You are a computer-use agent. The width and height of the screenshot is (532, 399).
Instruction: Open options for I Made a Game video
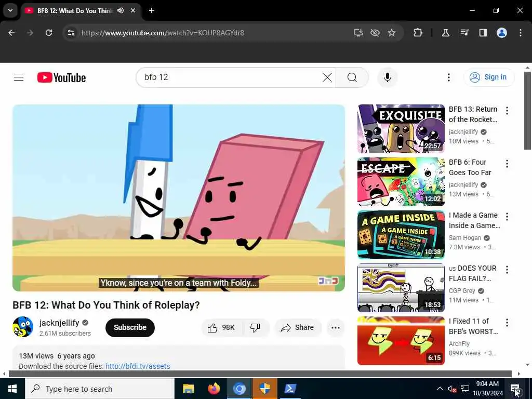point(507,217)
